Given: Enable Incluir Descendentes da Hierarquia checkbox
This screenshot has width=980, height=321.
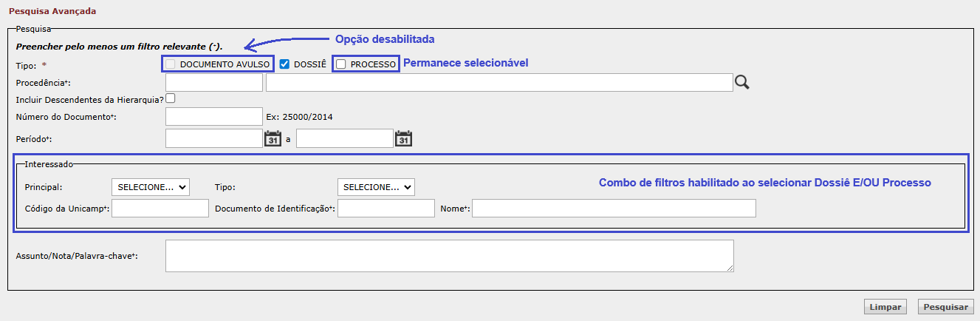Looking at the screenshot, I should [171, 98].
